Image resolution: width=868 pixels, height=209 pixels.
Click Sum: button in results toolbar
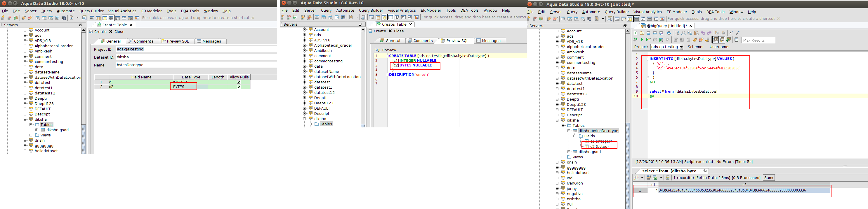point(769,178)
